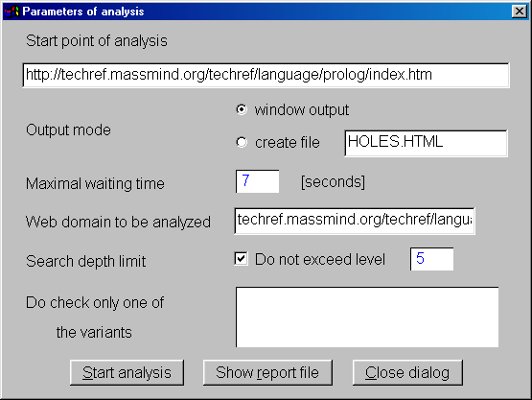The height and width of the screenshot is (400, 532).
Task: Click the Maximal waiting time label
Action: tap(95, 184)
